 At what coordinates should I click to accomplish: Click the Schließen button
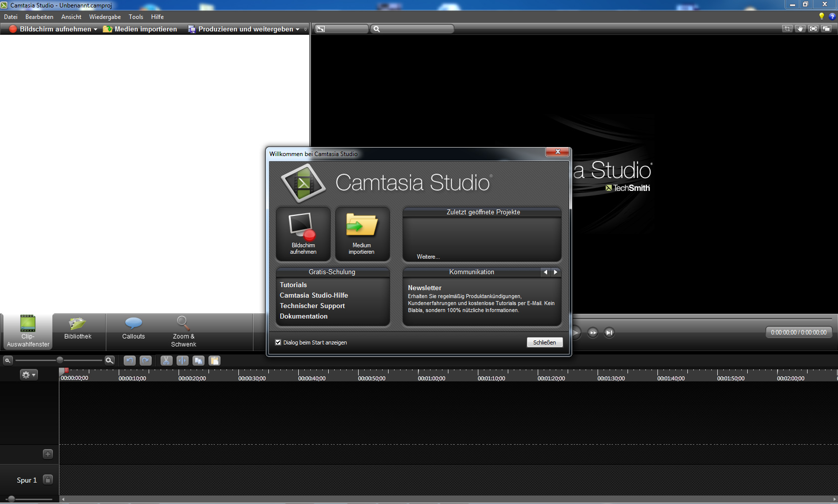(x=545, y=342)
